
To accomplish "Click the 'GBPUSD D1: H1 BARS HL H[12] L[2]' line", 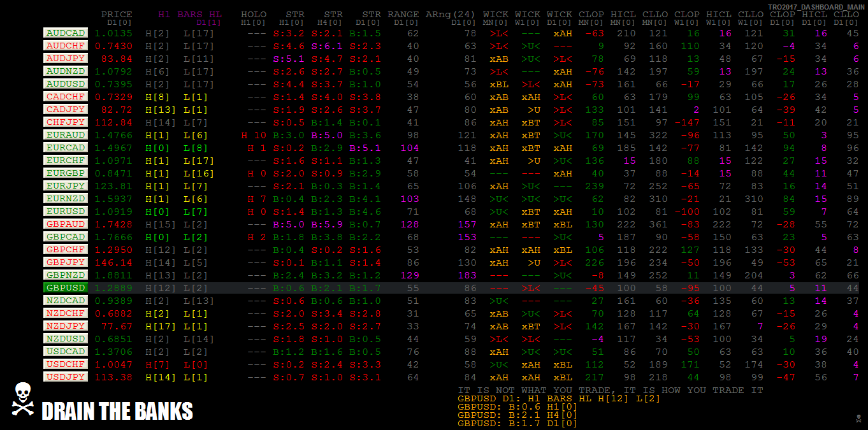I will 560,398.
